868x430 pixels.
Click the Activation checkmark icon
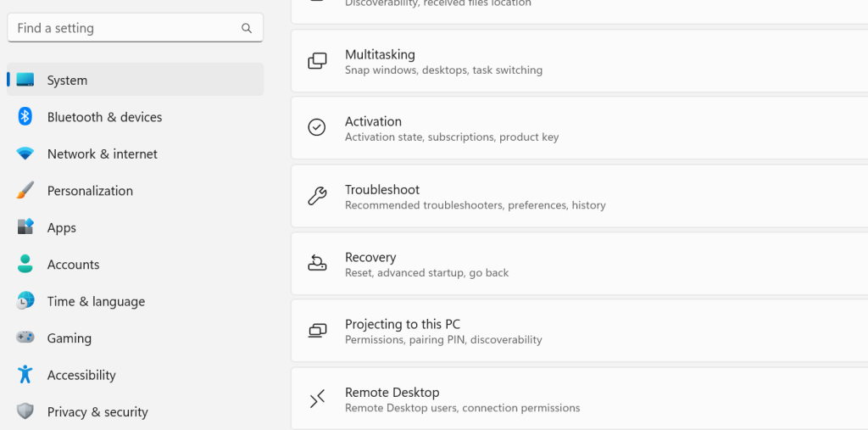(x=317, y=128)
